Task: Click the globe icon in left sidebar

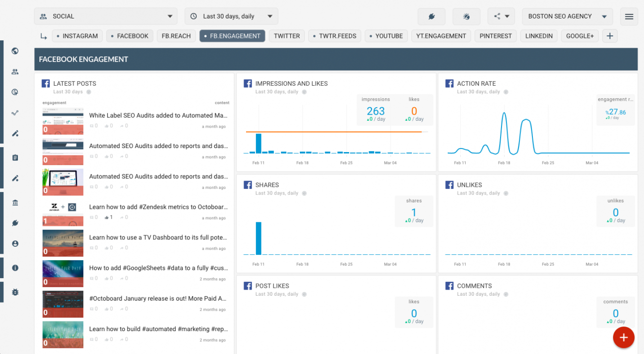Action: point(15,51)
